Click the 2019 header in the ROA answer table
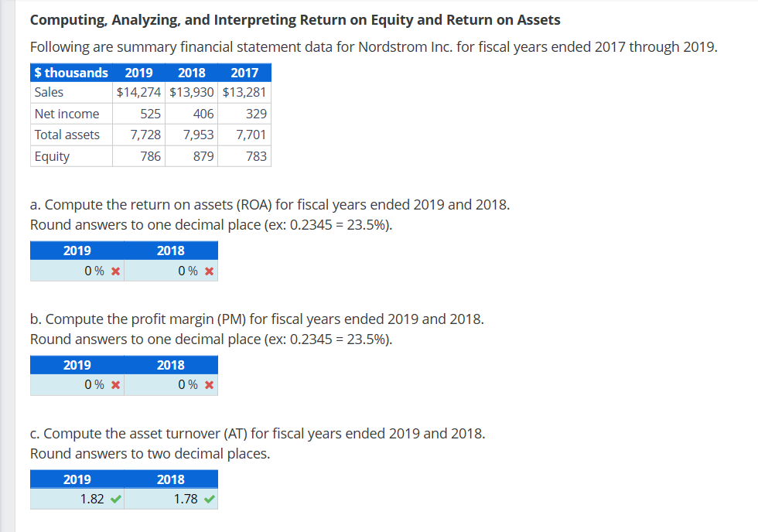The image size is (758, 532). pos(77,250)
